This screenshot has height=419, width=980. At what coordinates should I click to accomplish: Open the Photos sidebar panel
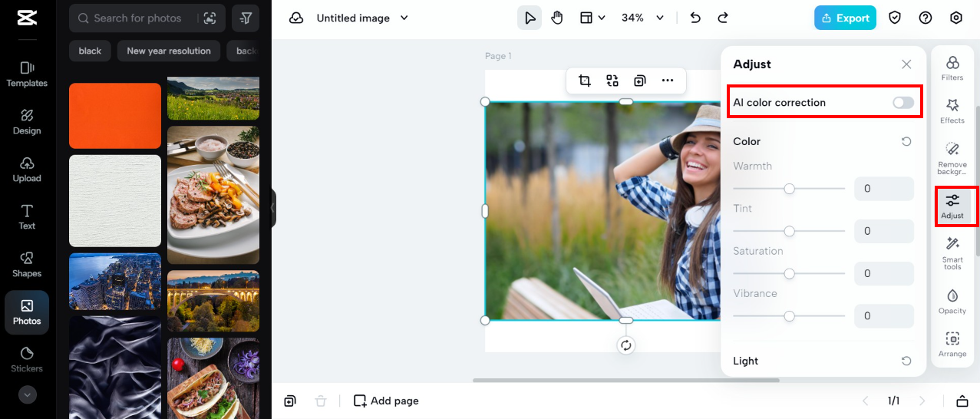pos(27,312)
